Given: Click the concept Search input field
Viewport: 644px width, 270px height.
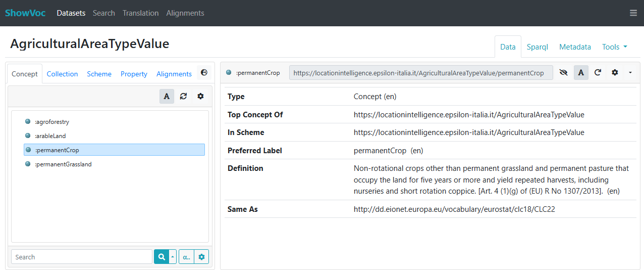Looking at the screenshot, I should click(82, 257).
